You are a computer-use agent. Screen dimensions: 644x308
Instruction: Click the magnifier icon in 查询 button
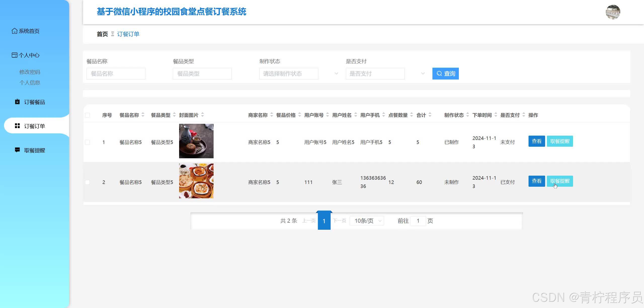point(439,73)
